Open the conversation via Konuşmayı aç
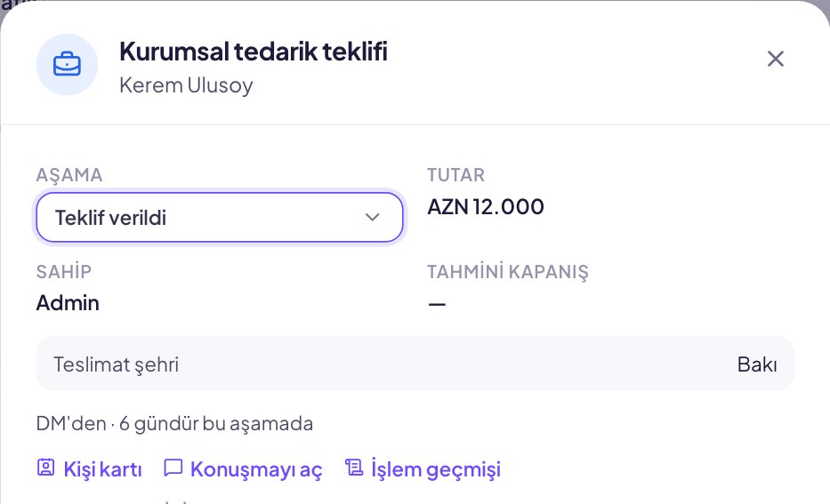830x504 pixels. (243, 469)
